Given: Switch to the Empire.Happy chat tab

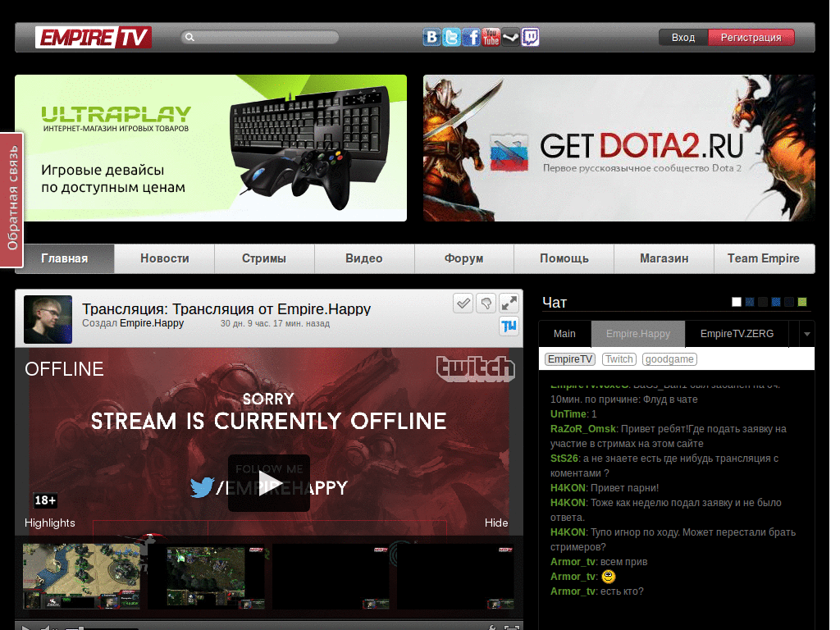Looking at the screenshot, I should point(638,334).
